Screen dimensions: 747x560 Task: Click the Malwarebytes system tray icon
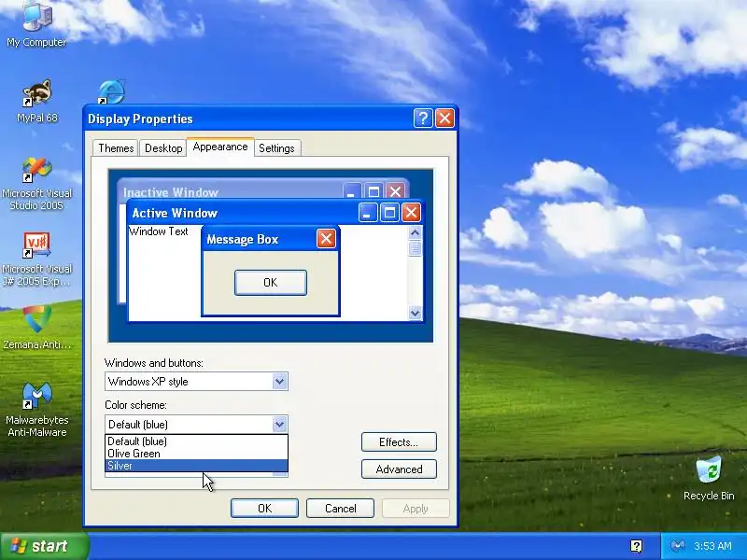(678, 546)
